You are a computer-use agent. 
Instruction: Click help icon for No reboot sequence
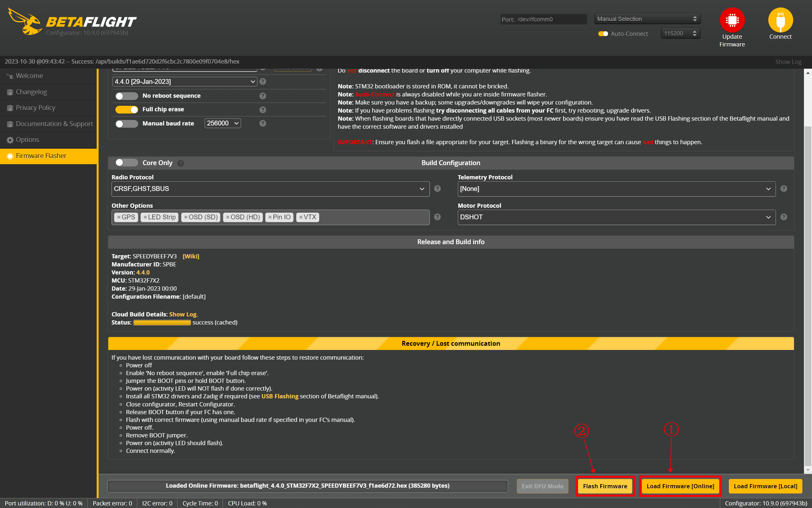(263, 96)
